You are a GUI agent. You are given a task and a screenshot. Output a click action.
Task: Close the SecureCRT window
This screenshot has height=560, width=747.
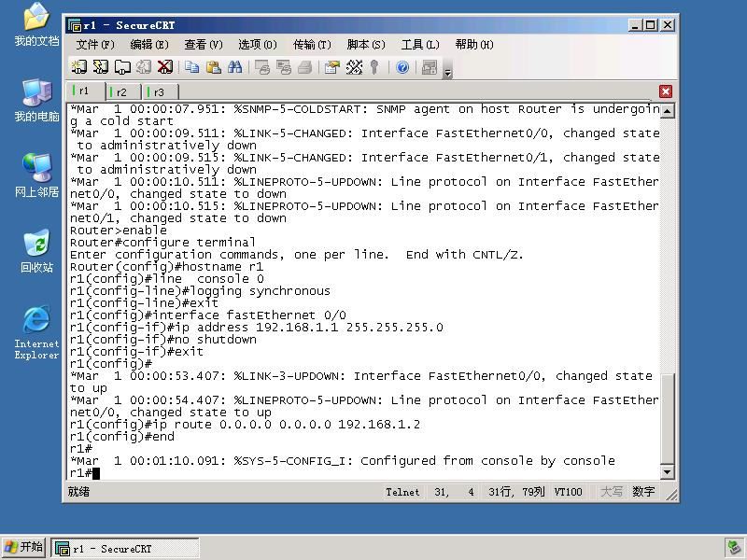668,25
